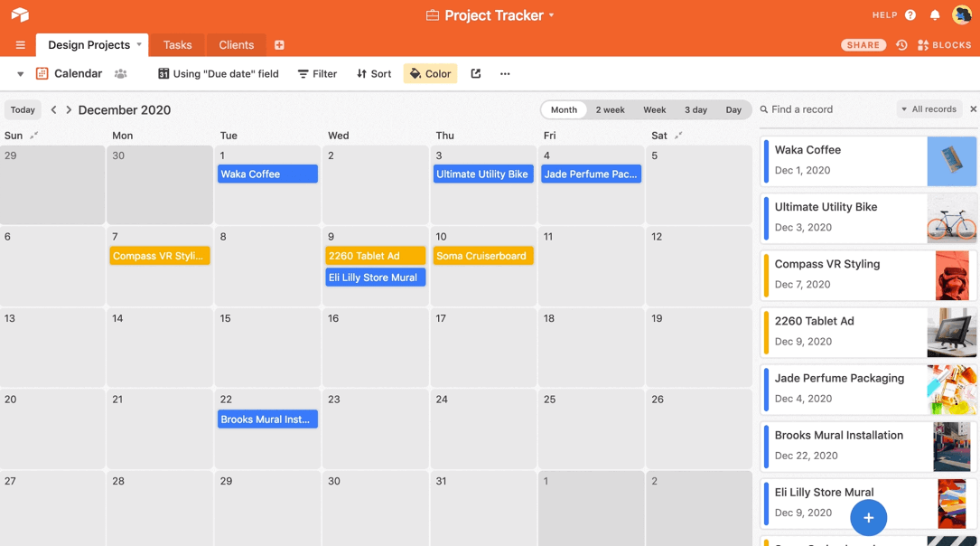This screenshot has height=546, width=980.
Task: Click the Airtable logo home icon
Action: 20,14
